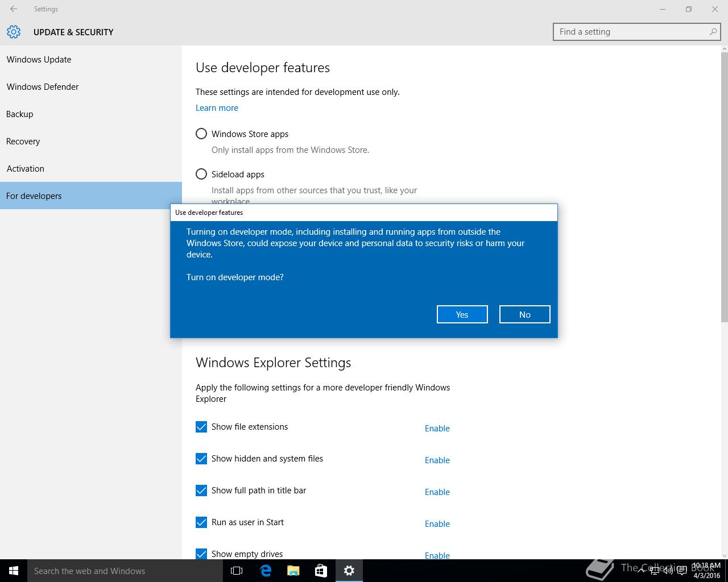Screen dimensions: 728x582
Task: Launch Microsoft Edge from the taskbar
Action: (x=265, y=571)
